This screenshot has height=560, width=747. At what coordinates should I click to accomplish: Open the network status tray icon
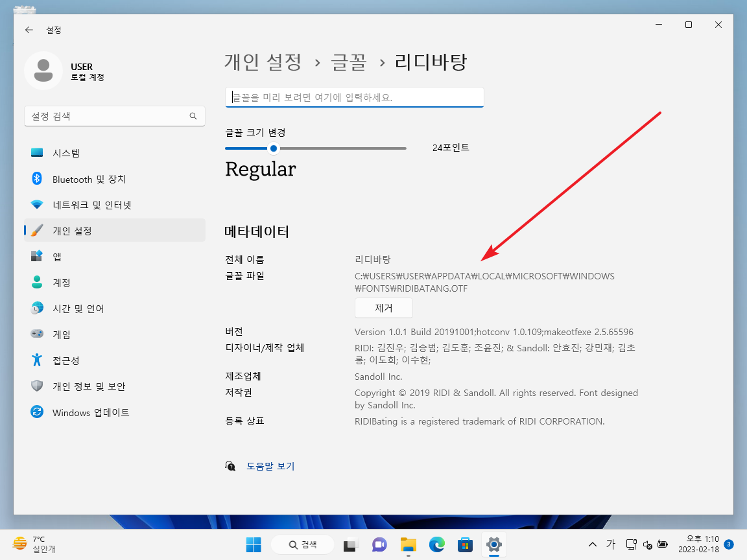[x=631, y=544]
